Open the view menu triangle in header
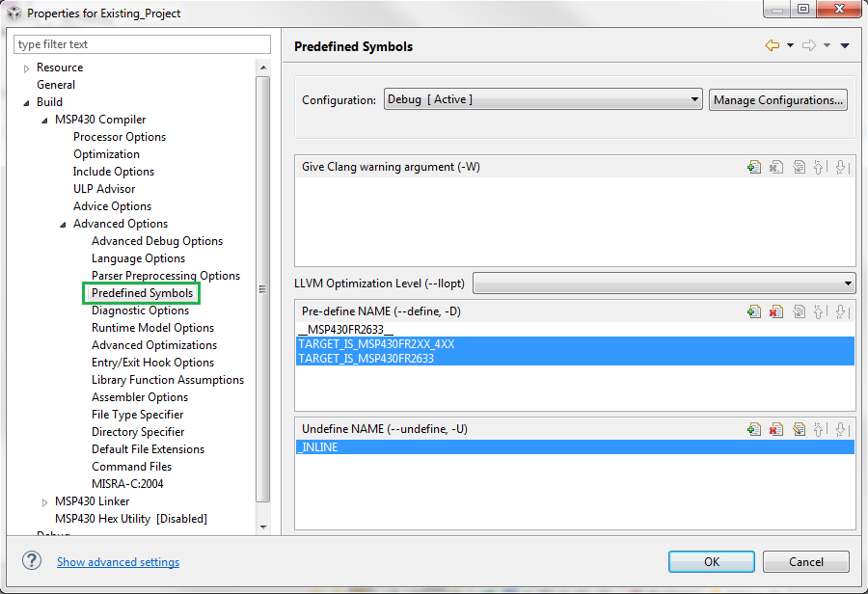 click(x=845, y=46)
